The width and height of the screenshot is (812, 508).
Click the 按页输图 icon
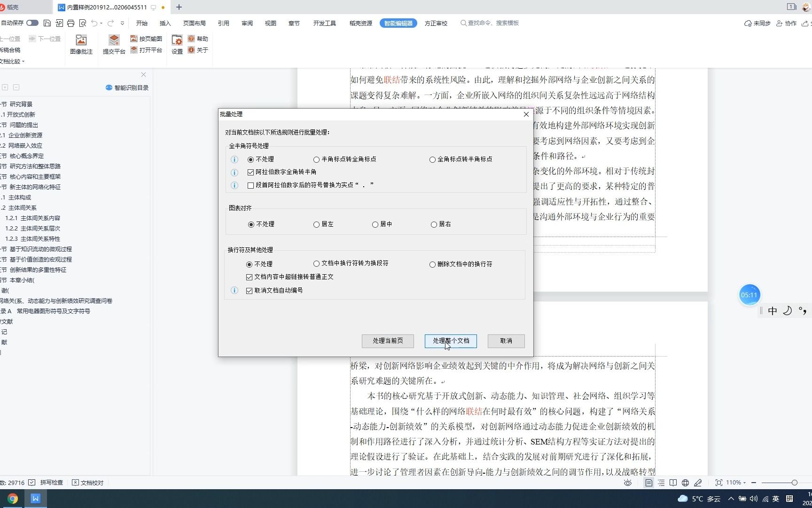pyautogui.click(x=134, y=39)
